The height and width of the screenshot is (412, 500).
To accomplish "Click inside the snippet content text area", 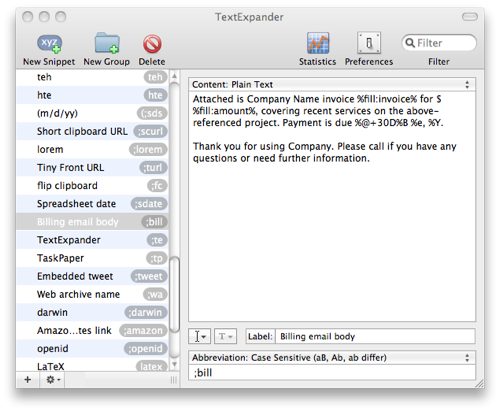I will (x=332, y=206).
